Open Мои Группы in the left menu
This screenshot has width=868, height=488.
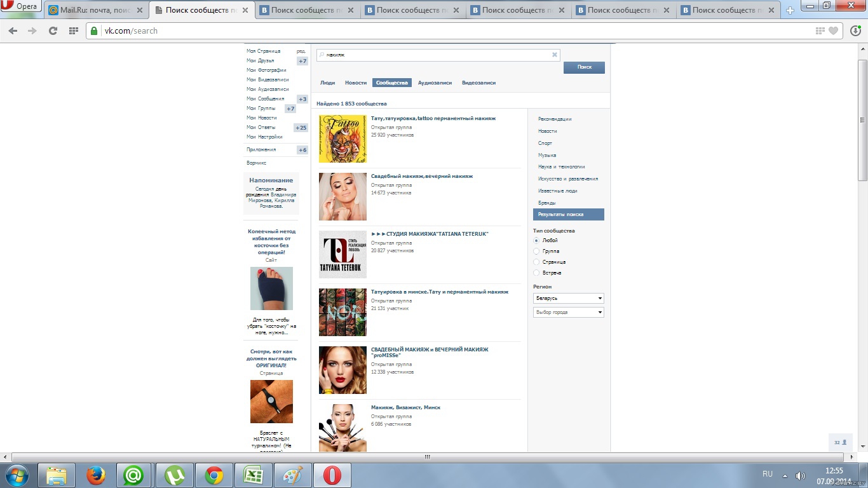[x=261, y=108]
